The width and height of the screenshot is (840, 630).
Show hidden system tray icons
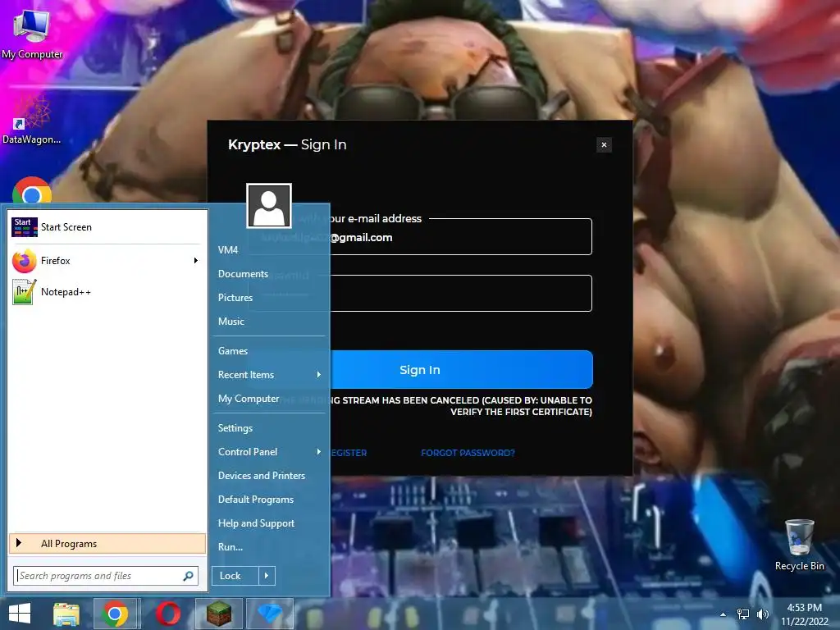pos(724,614)
